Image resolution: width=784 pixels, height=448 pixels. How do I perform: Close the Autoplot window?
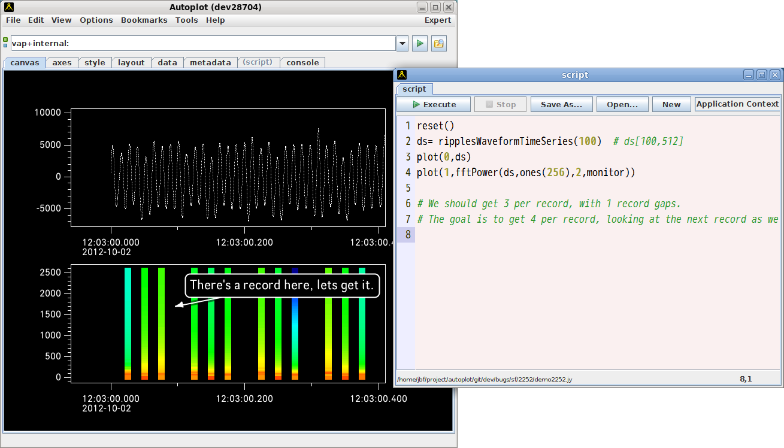448,7
